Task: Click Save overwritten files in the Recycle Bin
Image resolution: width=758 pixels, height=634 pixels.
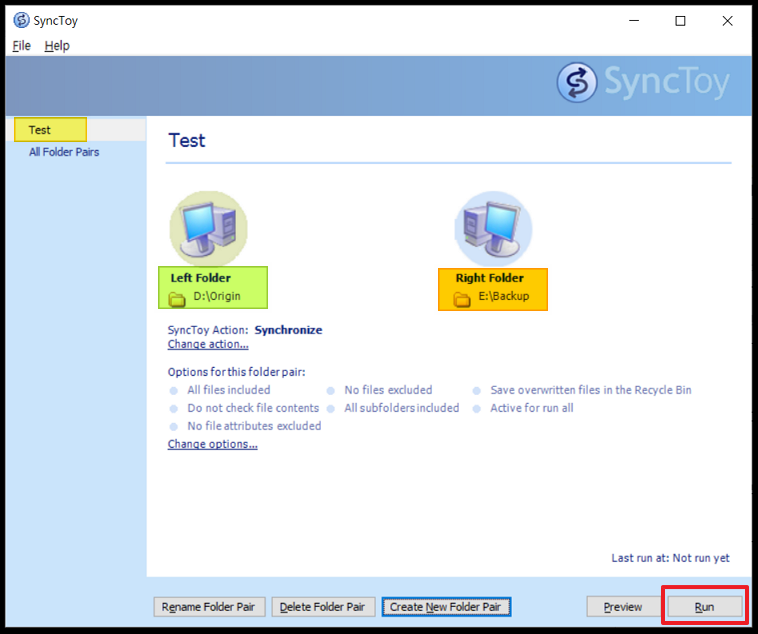Action: coord(591,390)
